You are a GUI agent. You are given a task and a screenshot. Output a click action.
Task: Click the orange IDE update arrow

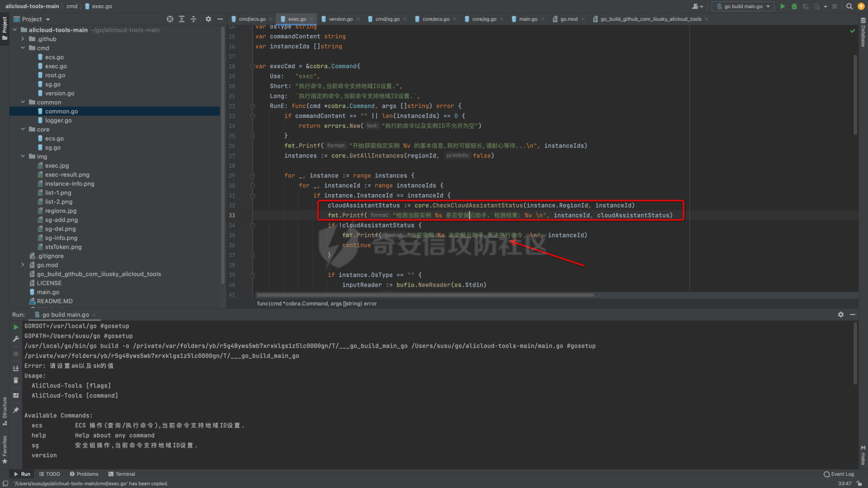(x=860, y=6)
